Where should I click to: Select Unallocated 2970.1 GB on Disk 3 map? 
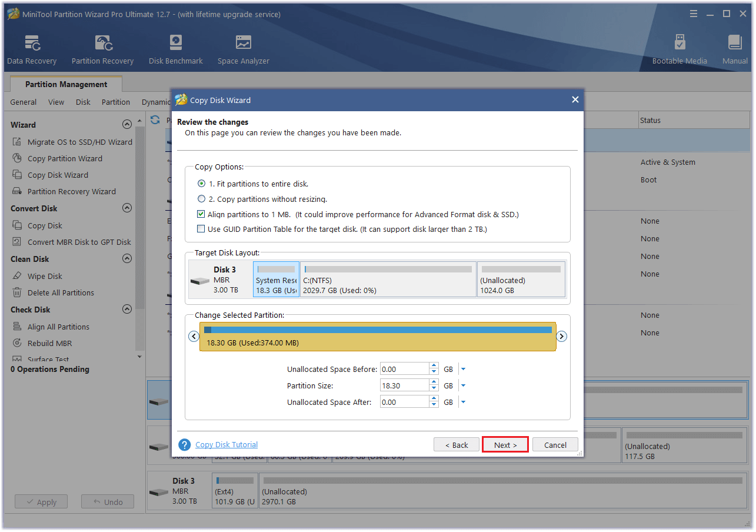point(503,492)
